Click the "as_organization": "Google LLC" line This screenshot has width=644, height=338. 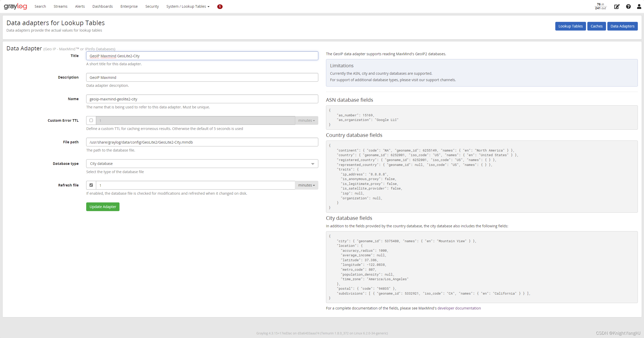368,120
